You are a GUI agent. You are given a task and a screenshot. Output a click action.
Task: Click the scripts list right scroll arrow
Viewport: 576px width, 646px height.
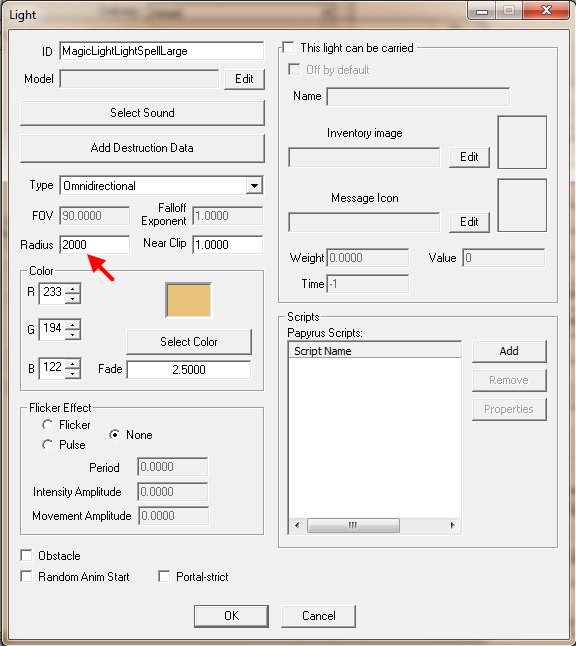tap(452, 525)
